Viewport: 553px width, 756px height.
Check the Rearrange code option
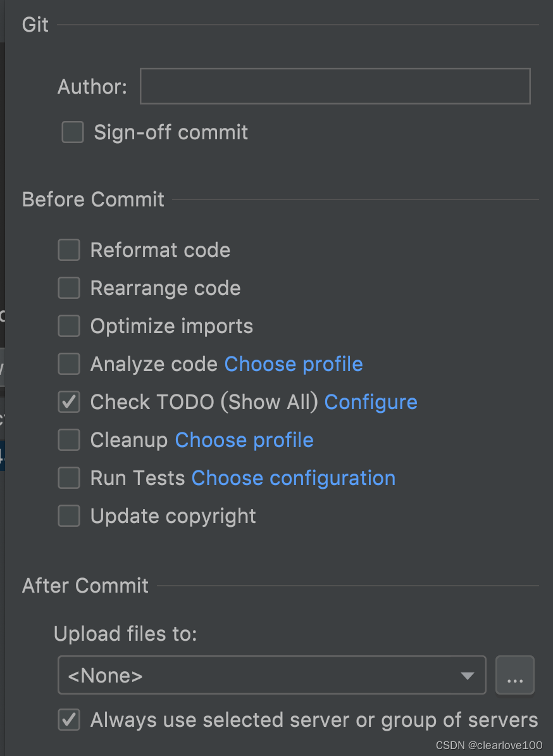[69, 288]
